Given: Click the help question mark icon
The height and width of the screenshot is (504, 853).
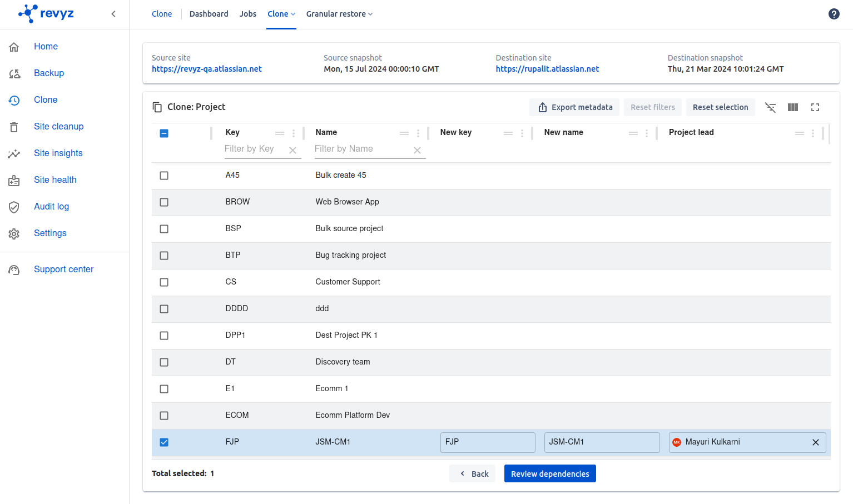Looking at the screenshot, I should pyautogui.click(x=834, y=14).
